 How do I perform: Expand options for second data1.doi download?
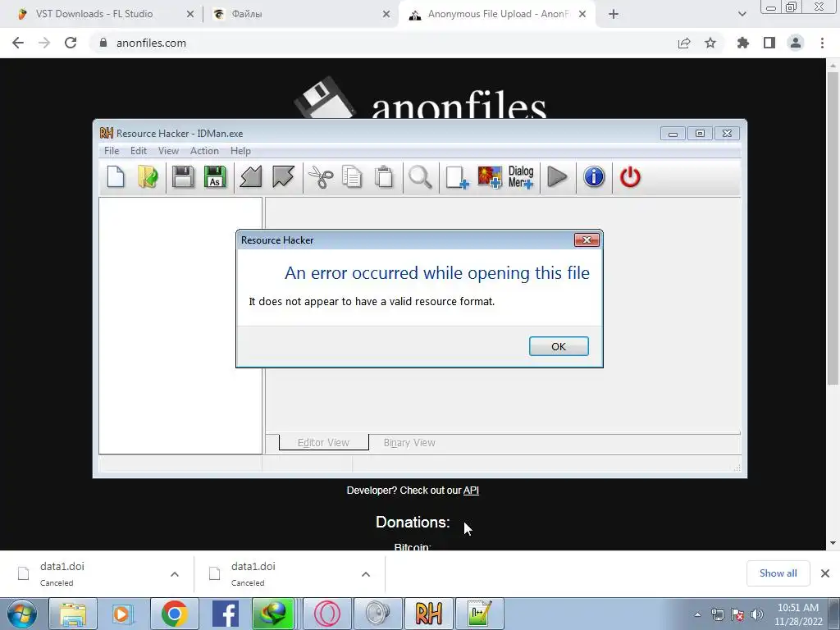(366, 574)
